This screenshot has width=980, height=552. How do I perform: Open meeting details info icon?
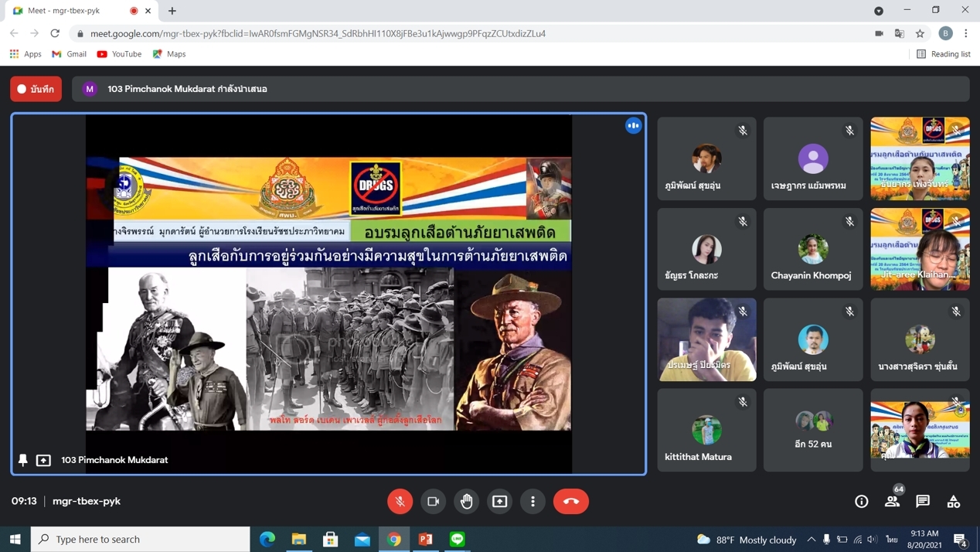[x=861, y=501]
